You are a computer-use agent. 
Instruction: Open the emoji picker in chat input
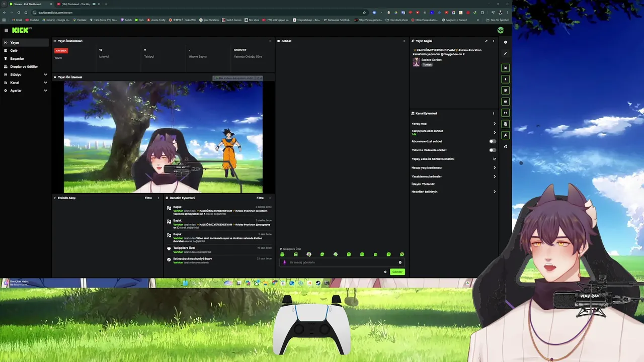tap(400, 262)
